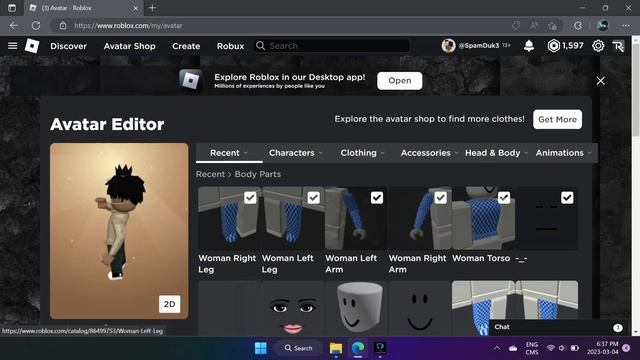
Task: Open the Wi-Fi network tray icon
Action: (551, 348)
